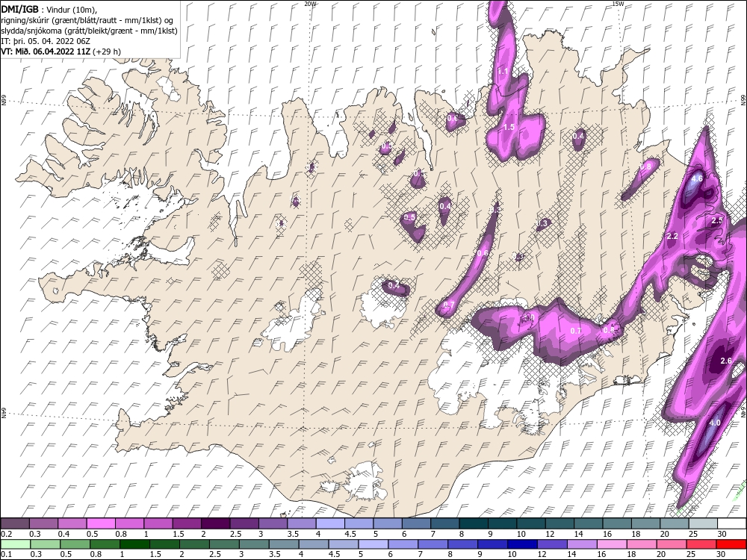Pick the light pink 16 swatch in rain legend
747x560 pixels.
[x=612, y=544]
